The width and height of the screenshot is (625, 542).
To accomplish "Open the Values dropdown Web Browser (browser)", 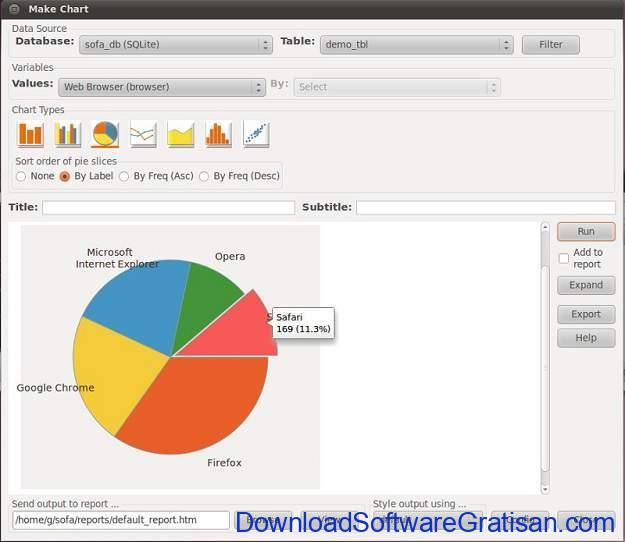I will [x=162, y=87].
